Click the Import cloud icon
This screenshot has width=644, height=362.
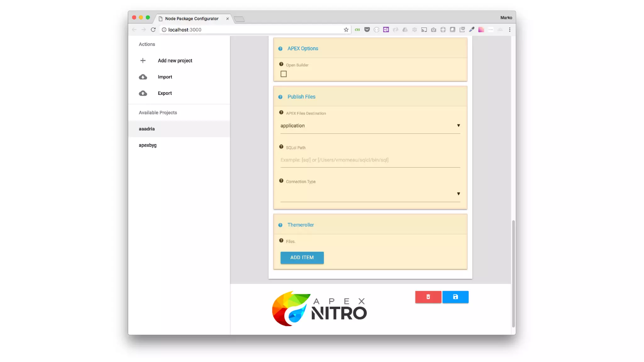pos(143,77)
